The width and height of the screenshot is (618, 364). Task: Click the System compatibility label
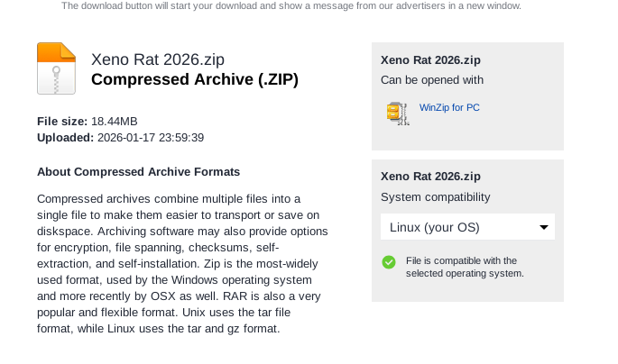pyautogui.click(x=435, y=196)
